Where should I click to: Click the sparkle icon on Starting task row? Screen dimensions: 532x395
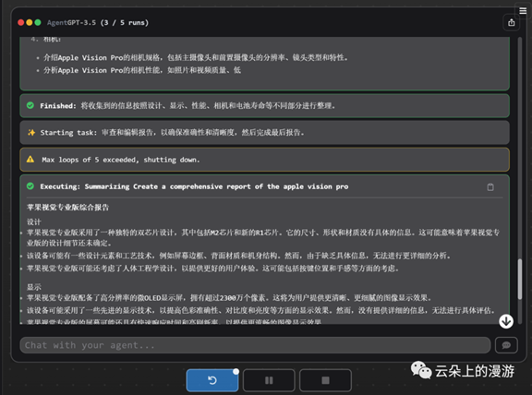click(31, 132)
